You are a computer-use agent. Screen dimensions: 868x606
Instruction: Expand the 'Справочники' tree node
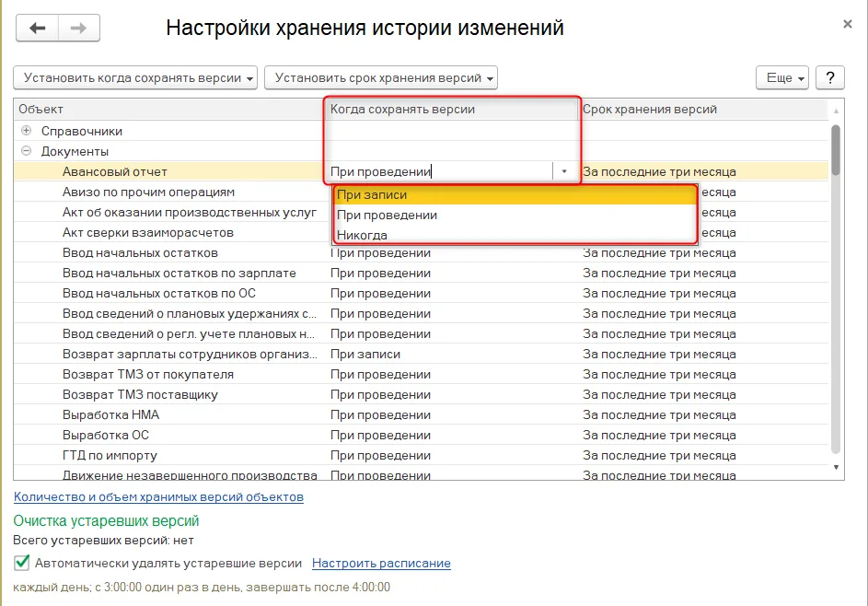pyautogui.click(x=26, y=131)
